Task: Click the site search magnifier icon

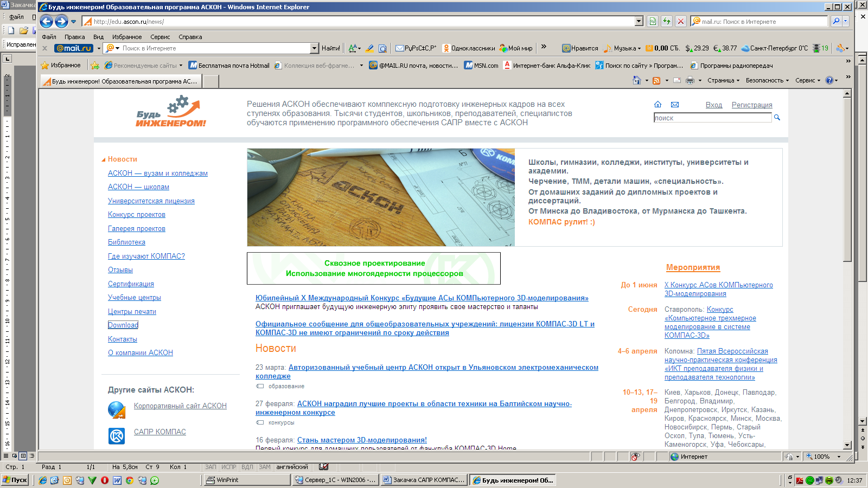Action: click(x=777, y=118)
